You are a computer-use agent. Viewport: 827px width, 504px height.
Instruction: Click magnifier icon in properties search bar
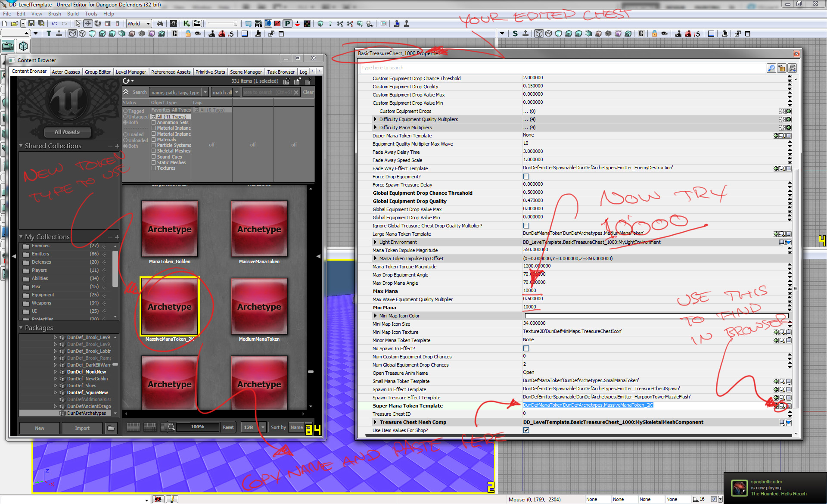coord(771,68)
